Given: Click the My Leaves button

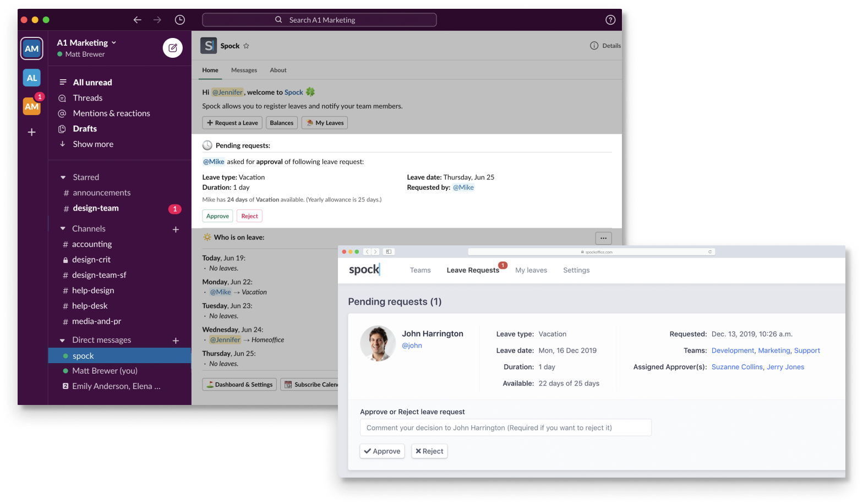Looking at the screenshot, I should tap(325, 123).
